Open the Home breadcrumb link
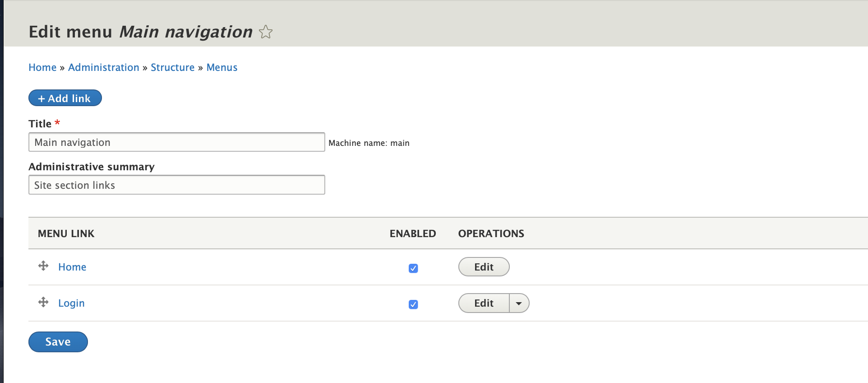 pyautogui.click(x=42, y=68)
